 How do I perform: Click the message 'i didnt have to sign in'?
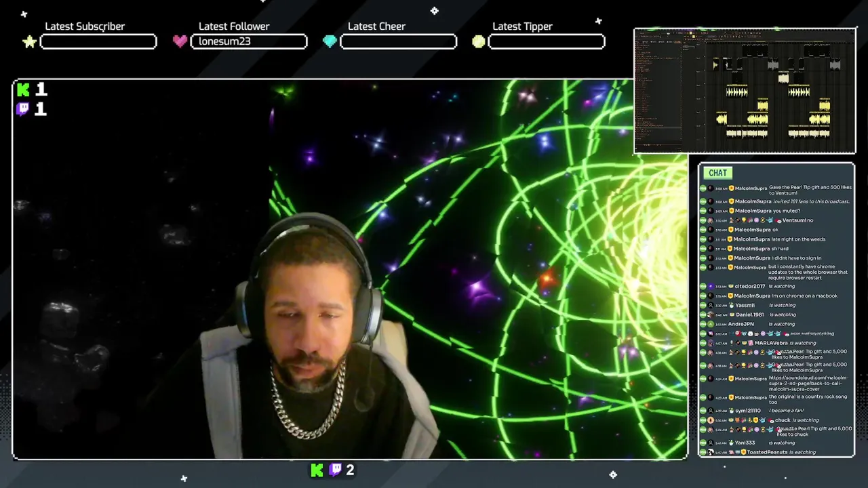coord(797,258)
